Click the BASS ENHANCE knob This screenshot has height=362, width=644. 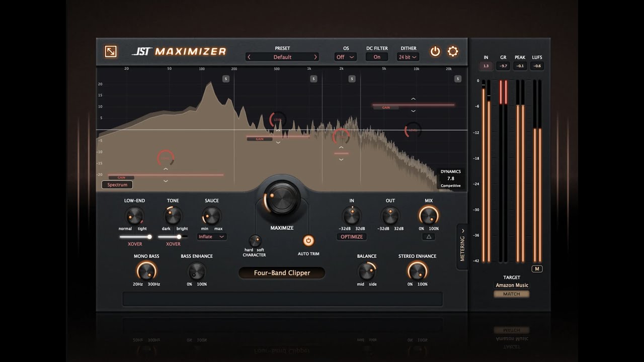(197, 272)
